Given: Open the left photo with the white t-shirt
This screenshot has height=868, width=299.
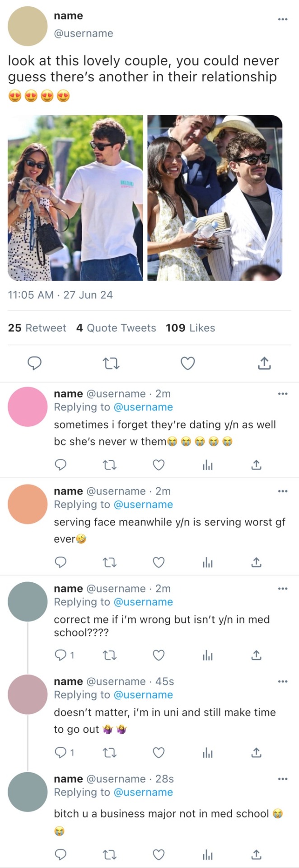Looking at the screenshot, I should click(75, 198).
